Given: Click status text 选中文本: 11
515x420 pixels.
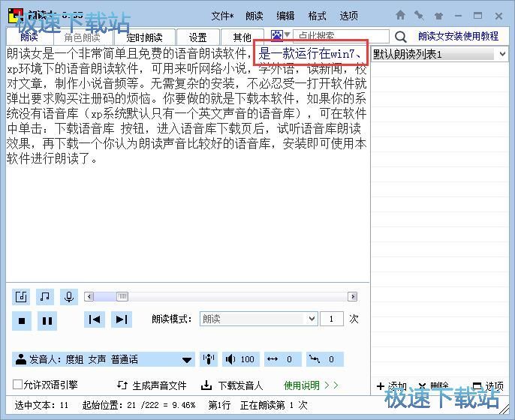Looking at the screenshot, I should [41, 405].
